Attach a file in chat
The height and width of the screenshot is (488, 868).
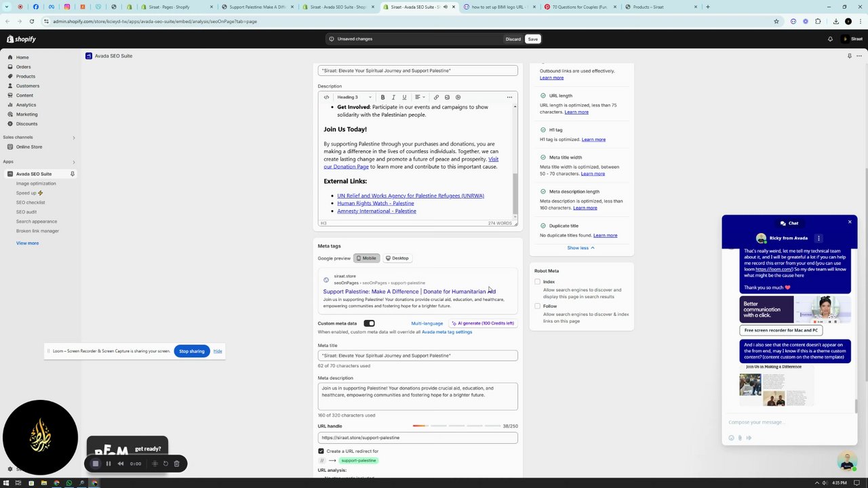(x=740, y=438)
